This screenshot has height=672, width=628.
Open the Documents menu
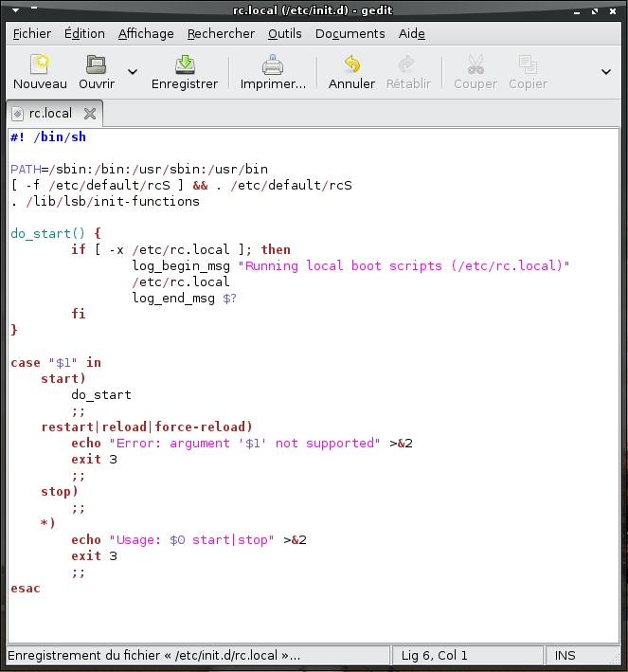pyautogui.click(x=350, y=33)
